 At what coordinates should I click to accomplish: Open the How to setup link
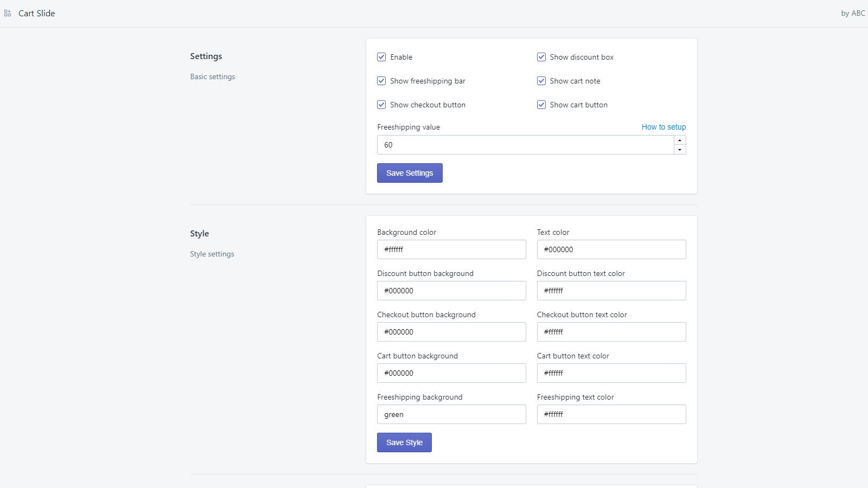[663, 127]
